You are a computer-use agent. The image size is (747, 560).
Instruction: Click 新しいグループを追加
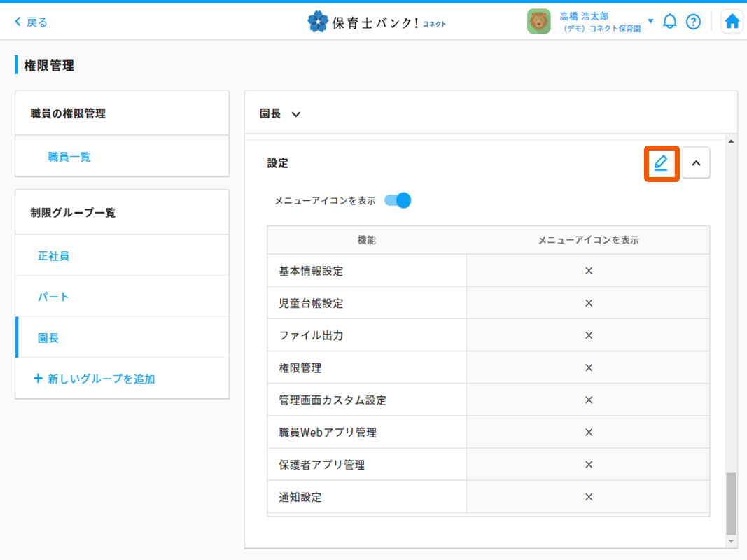pyautogui.click(x=101, y=379)
